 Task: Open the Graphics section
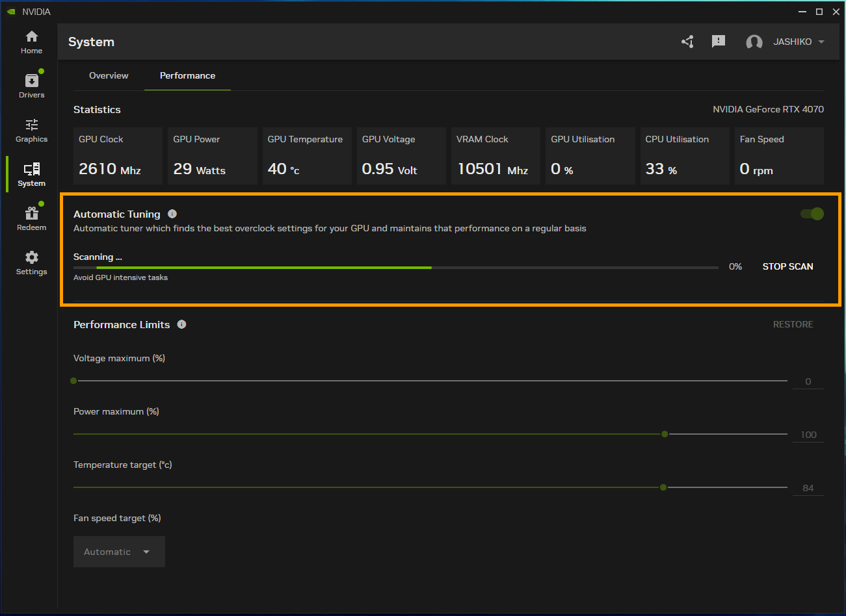(x=31, y=130)
